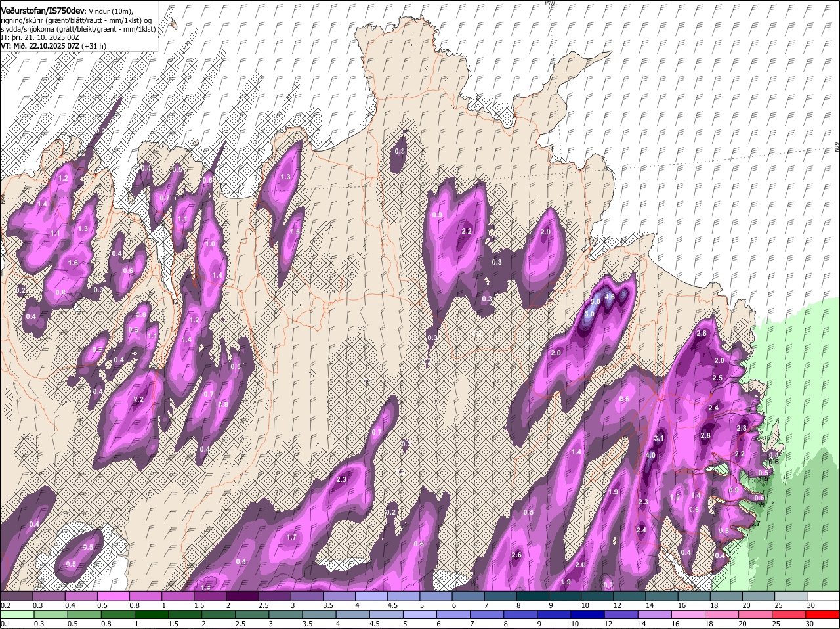840x629 pixels.
Task: Click the top legend swatch between 0.5 and 0.8
Action: click(113, 596)
